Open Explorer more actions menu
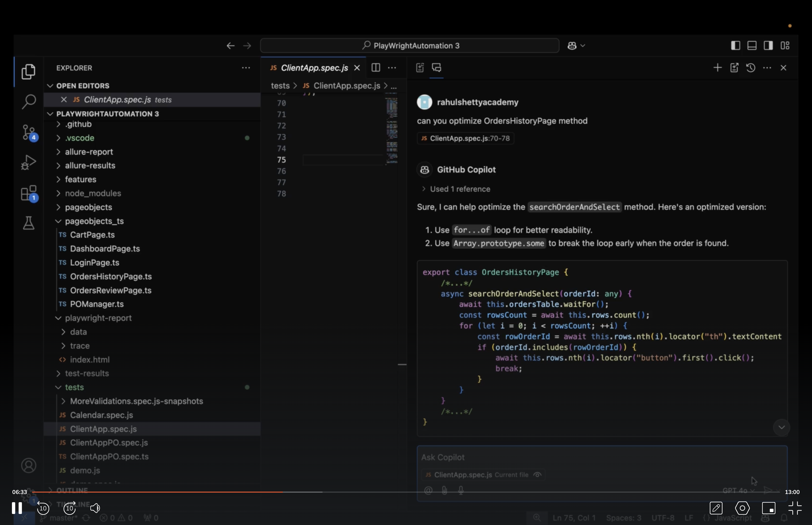This screenshot has height=525, width=812. tap(246, 68)
